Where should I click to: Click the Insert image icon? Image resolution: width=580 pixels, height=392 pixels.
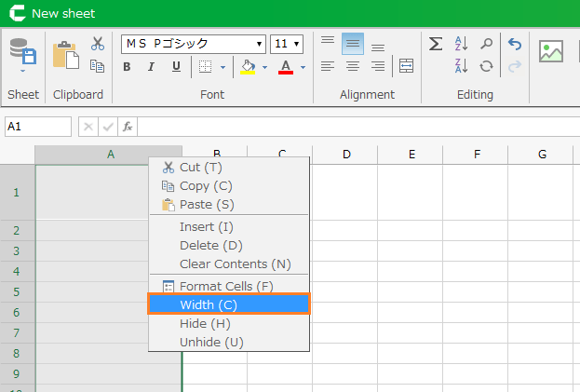(x=551, y=53)
